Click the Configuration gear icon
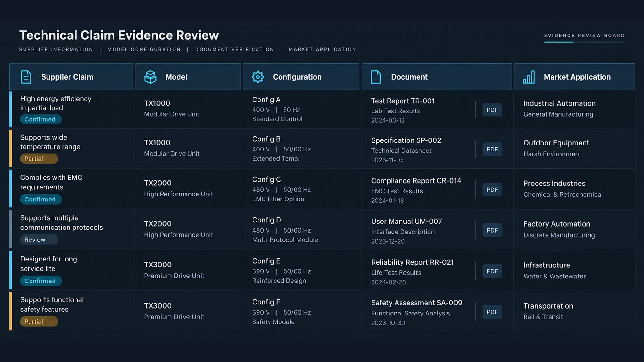 (258, 77)
